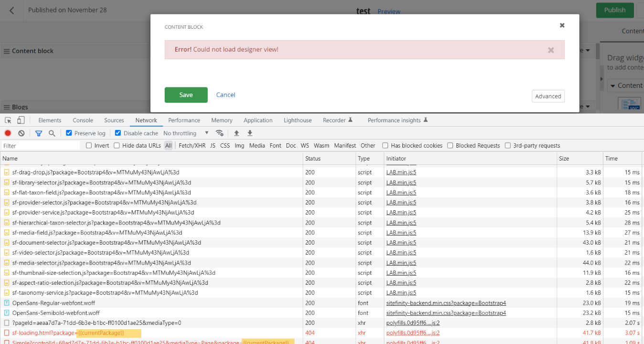This screenshot has width=644, height=344.
Task: Enable the Invert filter checkbox
Action: [89, 146]
